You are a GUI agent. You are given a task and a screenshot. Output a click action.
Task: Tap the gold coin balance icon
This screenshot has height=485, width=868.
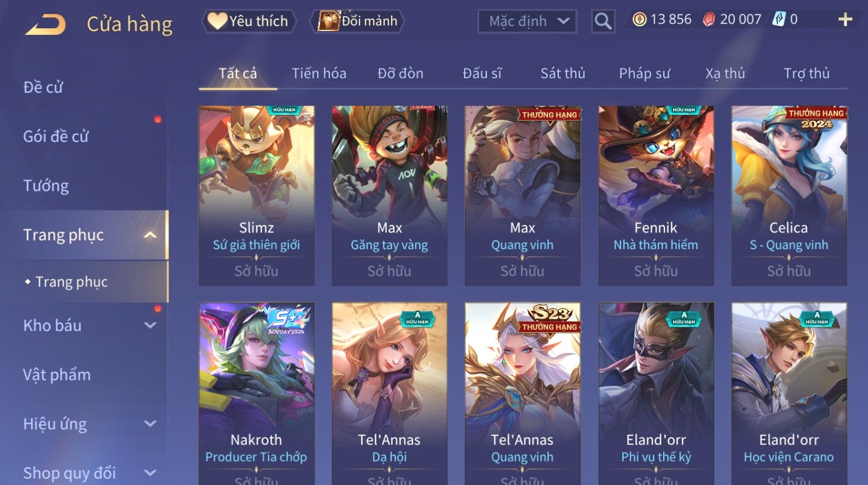pos(639,20)
